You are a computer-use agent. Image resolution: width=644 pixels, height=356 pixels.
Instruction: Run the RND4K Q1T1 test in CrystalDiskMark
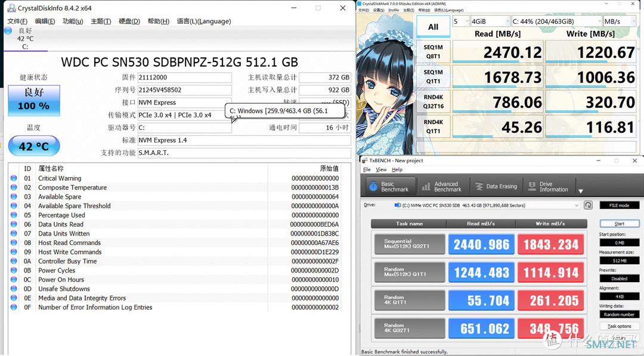tap(434, 127)
